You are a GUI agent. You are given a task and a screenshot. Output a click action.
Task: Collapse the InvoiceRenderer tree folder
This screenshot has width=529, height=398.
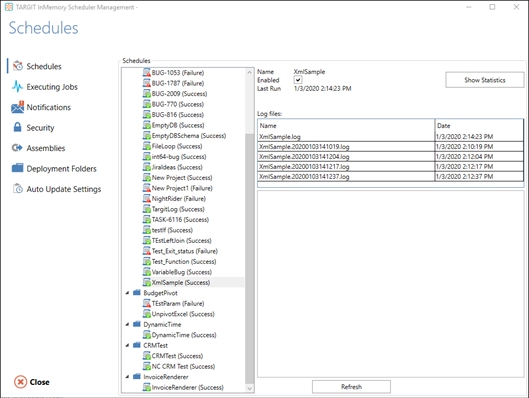127,377
